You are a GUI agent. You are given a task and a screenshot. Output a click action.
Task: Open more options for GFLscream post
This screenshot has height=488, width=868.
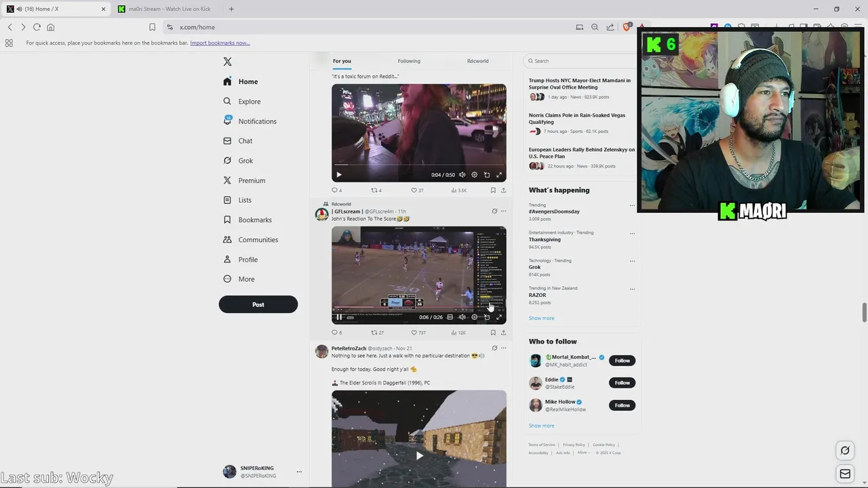pos(503,211)
